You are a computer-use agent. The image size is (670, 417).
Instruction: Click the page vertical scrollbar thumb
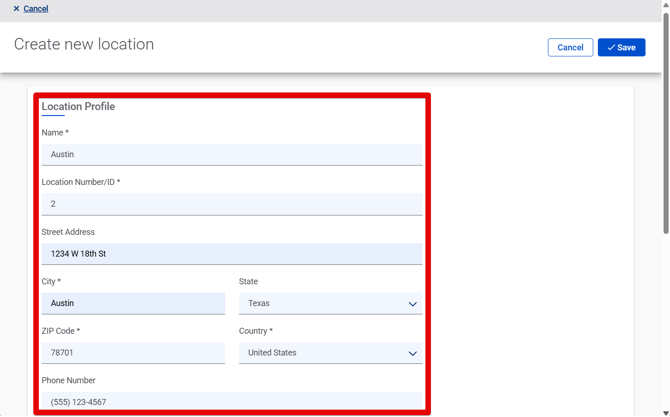point(666,123)
